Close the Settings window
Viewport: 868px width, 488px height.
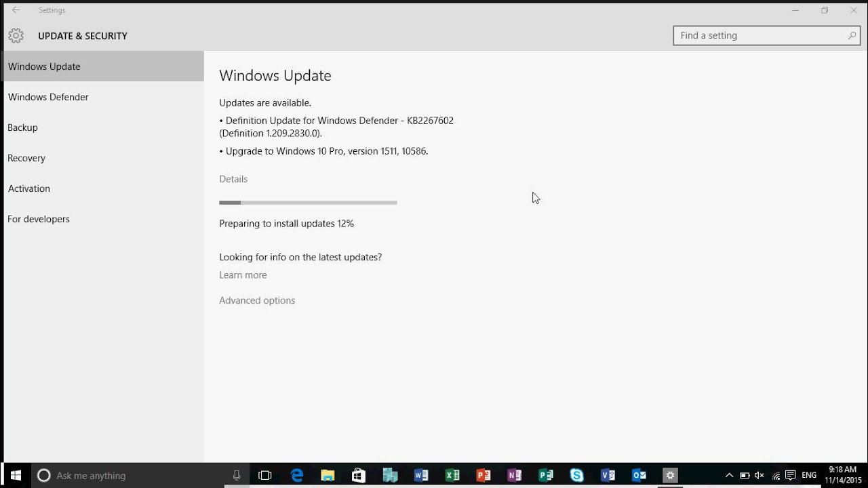click(854, 10)
